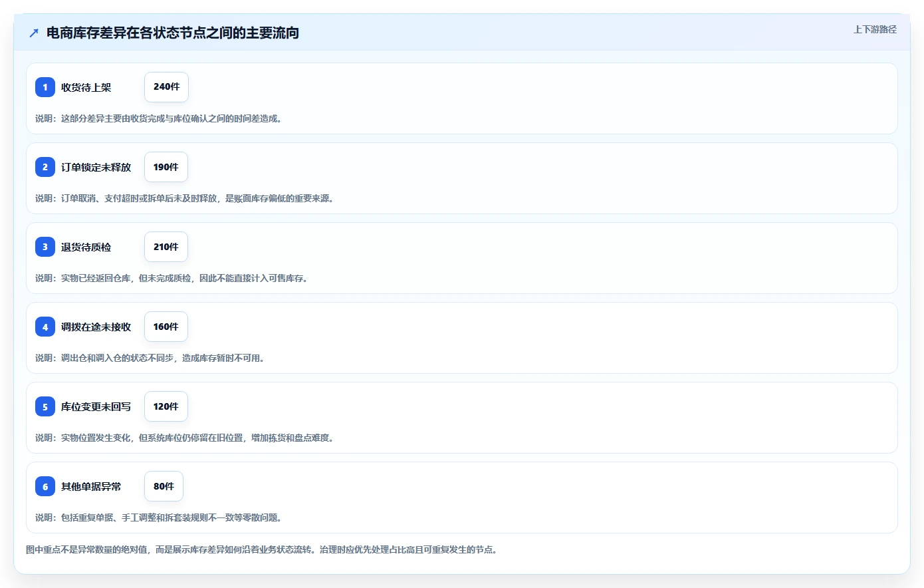Click the number 5 badge
The height and width of the screenshot is (588, 924).
pos(45,406)
